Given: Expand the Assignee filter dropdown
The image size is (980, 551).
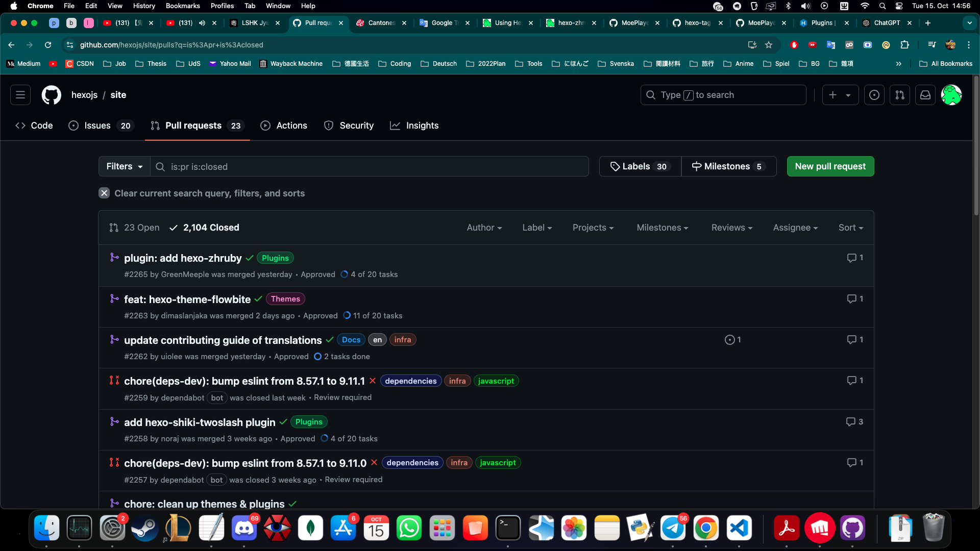Looking at the screenshot, I should pyautogui.click(x=795, y=228).
